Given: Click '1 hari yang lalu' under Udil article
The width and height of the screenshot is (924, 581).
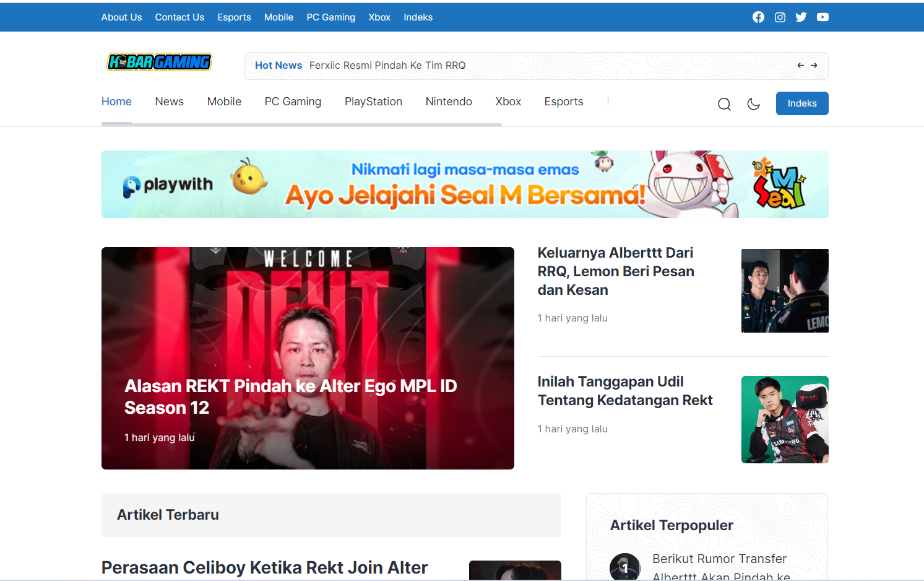Looking at the screenshot, I should click(x=572, y=429).
